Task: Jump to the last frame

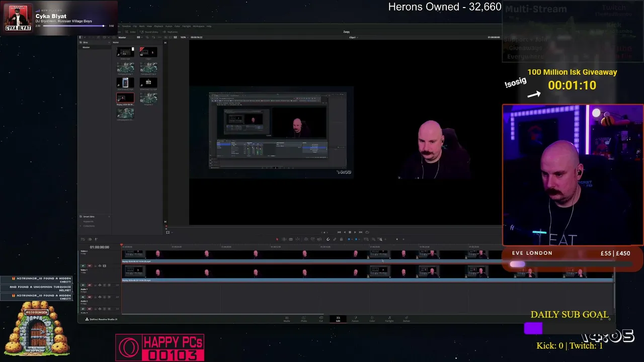Action: tap(361, 232)
